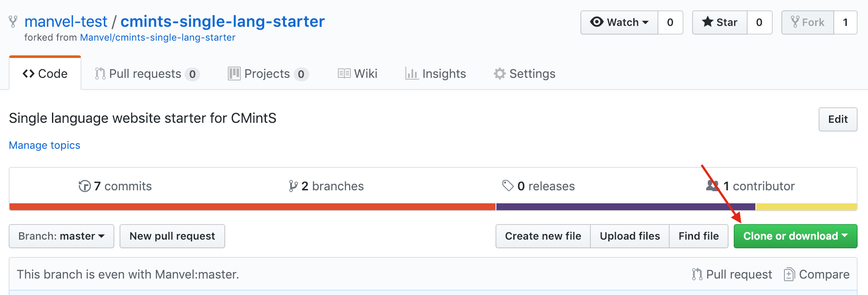Click the pull request icon above the file list
The width and height of the screenshot is (868, 295).
[697, 274]
